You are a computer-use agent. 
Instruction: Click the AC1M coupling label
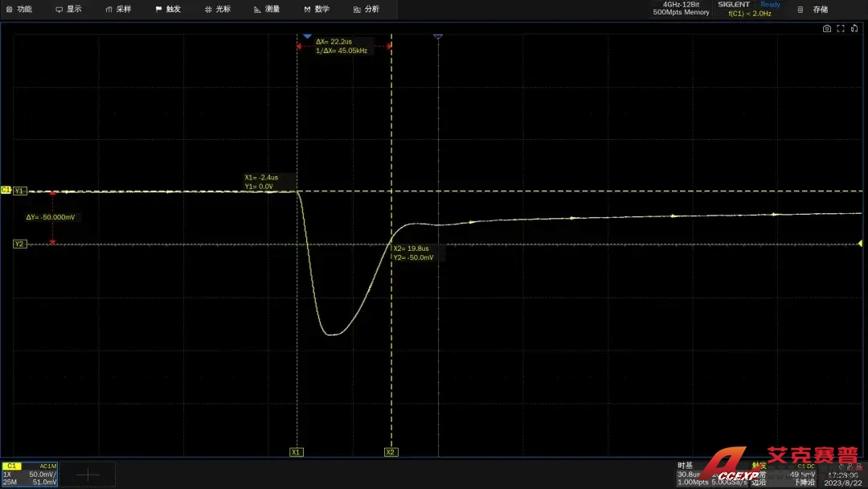click(48, 466)
